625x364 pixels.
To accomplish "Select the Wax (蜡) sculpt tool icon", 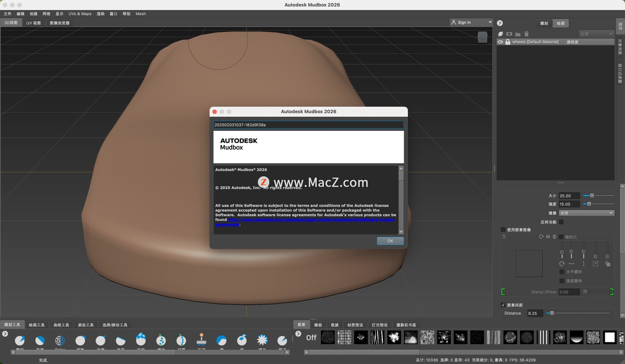I will click(222, 340).
